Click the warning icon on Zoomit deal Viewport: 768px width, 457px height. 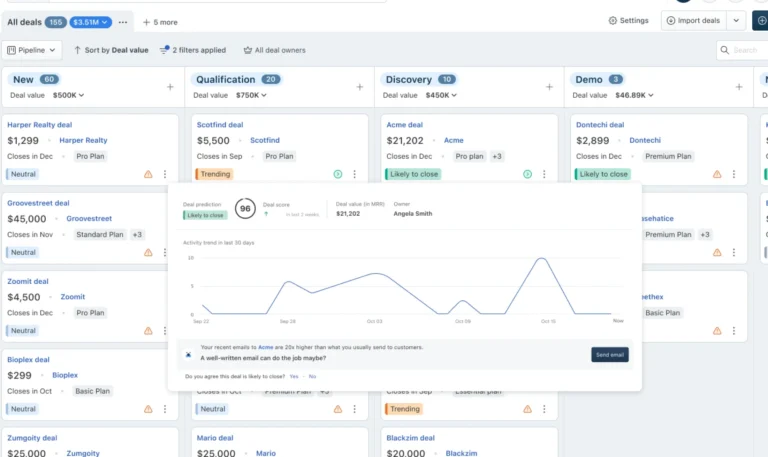(148, 331)
